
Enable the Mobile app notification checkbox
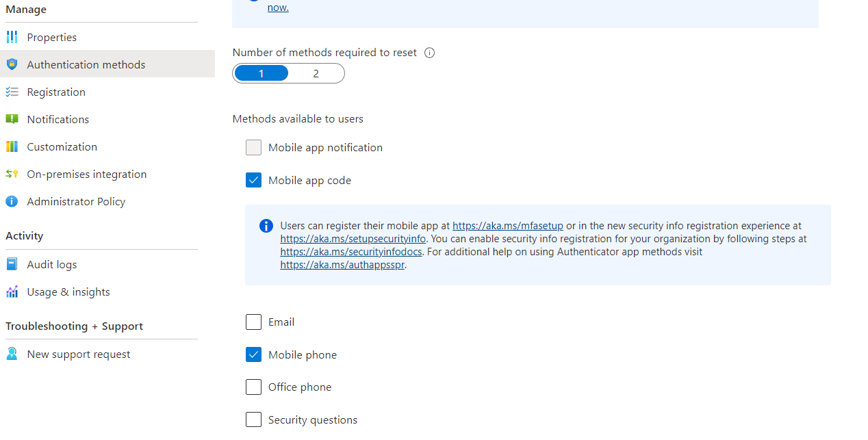[x=253, y=147]
